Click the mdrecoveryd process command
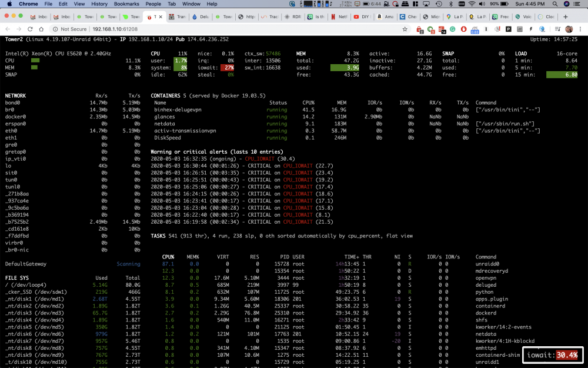This screenshot has height=368, width=588. (492, 271)
